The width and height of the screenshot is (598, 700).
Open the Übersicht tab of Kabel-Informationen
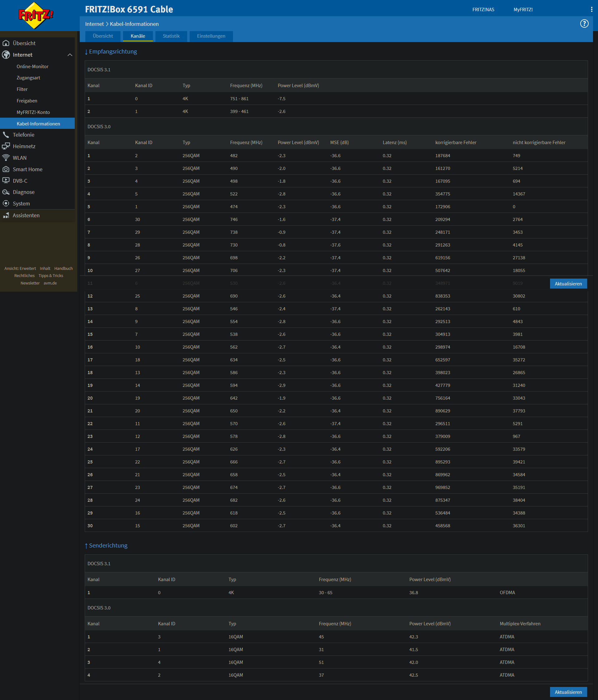[103, 36]
